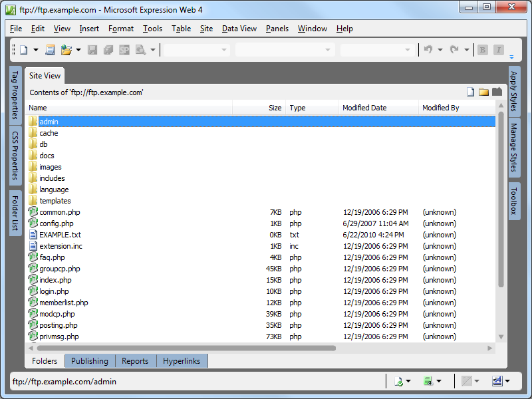Click the Folder List toolbar icon beside New
This screenshot has width=532, height=399.
[50, 50]
